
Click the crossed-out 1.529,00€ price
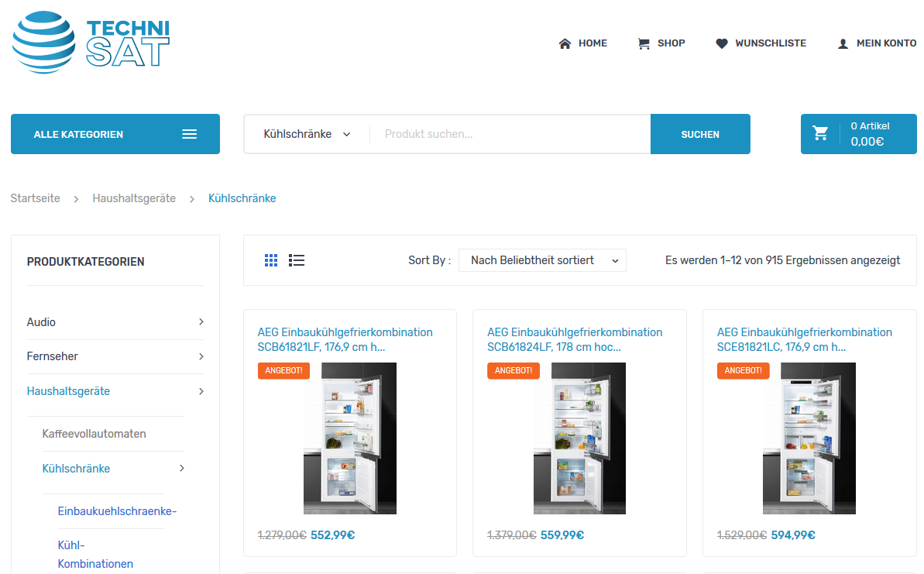click(742, 535)
